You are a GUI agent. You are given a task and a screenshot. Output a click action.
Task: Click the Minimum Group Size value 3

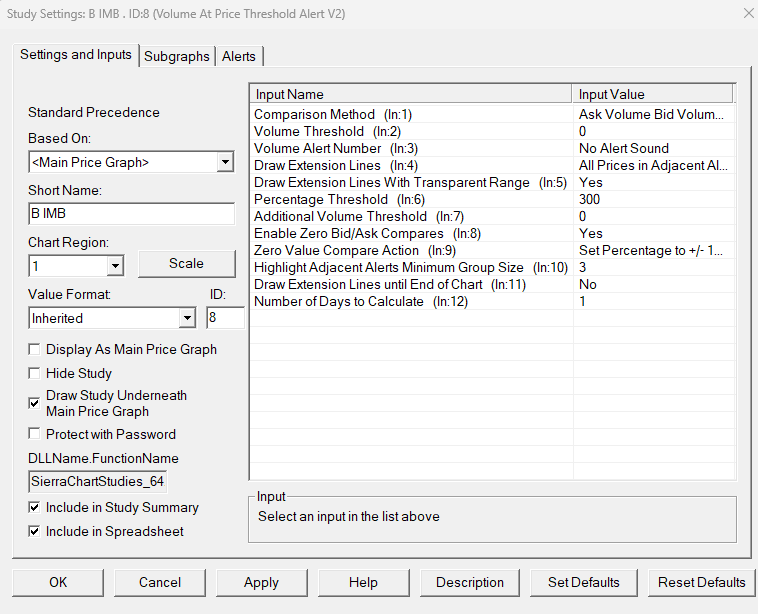[583, 267]
